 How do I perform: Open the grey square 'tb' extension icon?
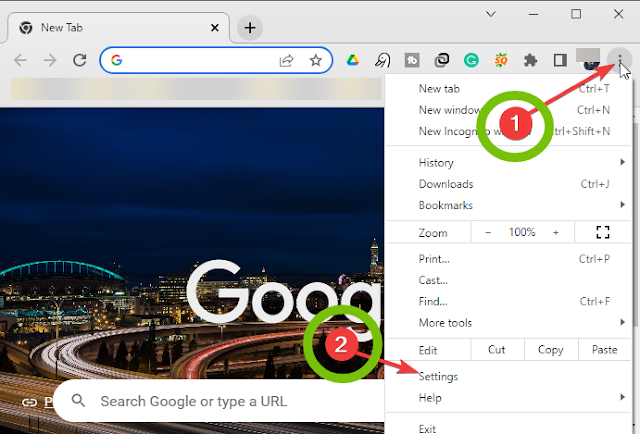[412, 60]
